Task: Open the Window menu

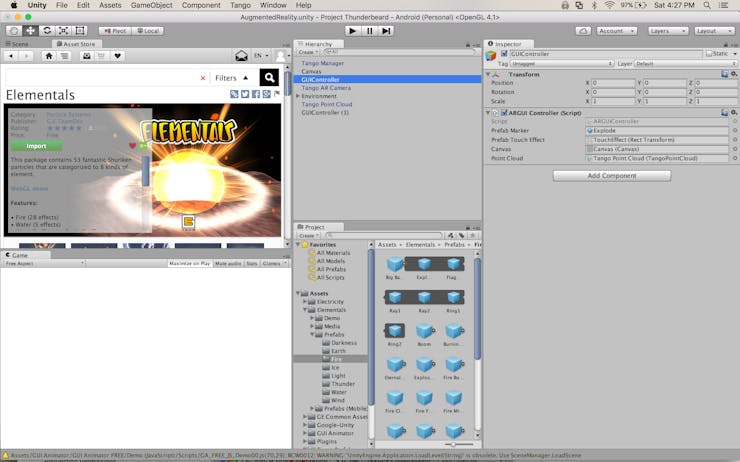Action: [x=273, y=5]
